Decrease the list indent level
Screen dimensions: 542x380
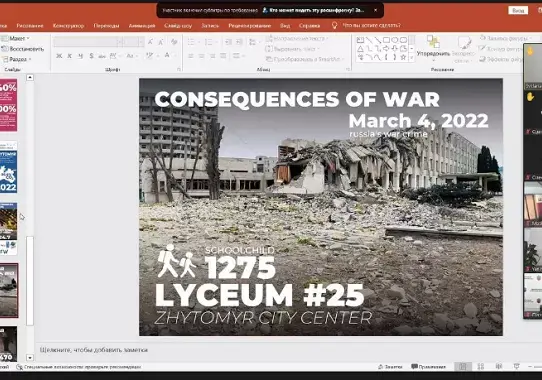[x=228, y=42]
